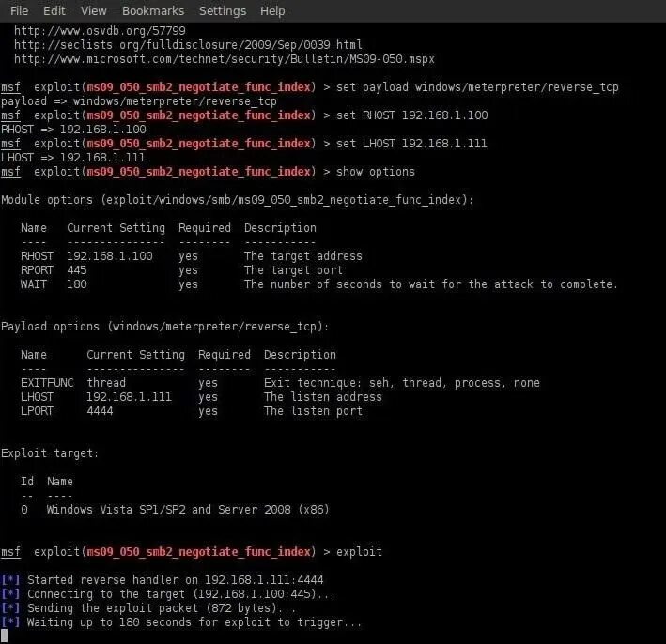Click 'set LHOST 192.168.1.111' command text
Viewport: 666px width, 644px height.
(411, 143)
